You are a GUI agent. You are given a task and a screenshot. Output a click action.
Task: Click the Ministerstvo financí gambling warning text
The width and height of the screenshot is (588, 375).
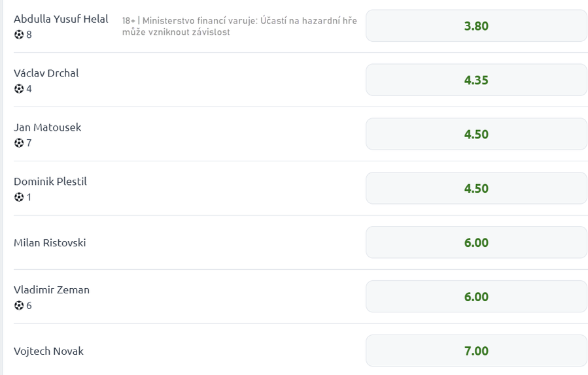239,26
